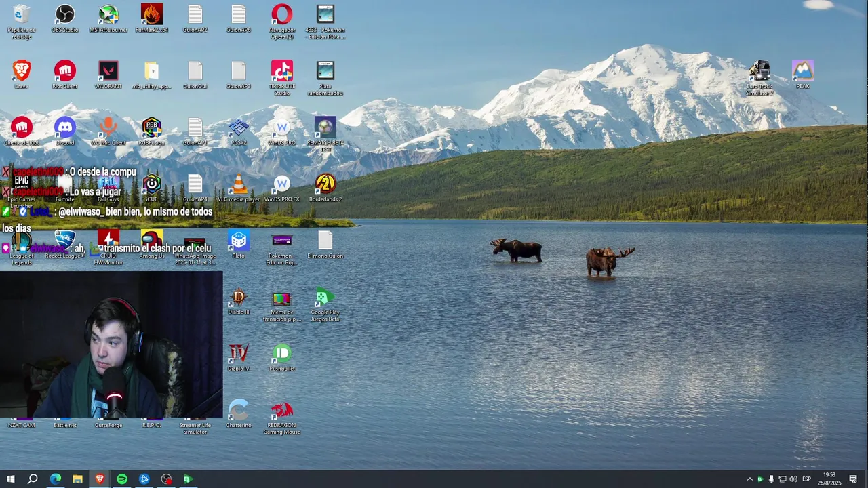Image resolution: width=868 pixels, height=488 pixels.
Task: Select the FurMark2 x64 desktop icon
Action: click(x=152, y=18)
